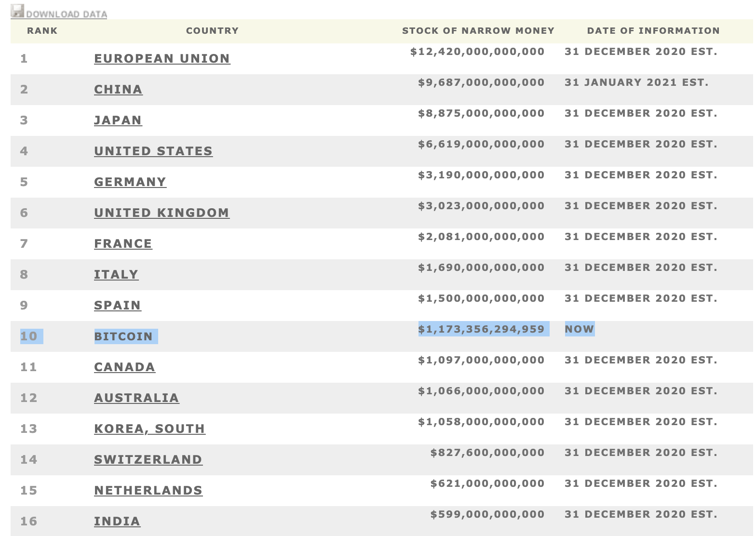This screenshot has width=756, height=536.
Task: Open the Switzerland country link
Action: click(148, 459)
